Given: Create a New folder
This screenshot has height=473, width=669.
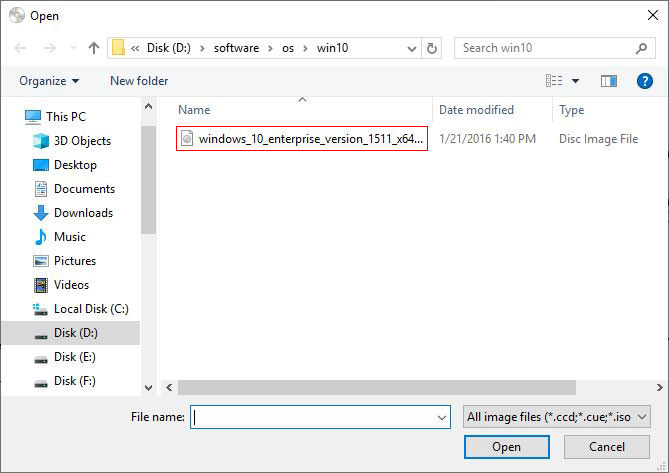Looking at the screenshot, I should [139, 81].
